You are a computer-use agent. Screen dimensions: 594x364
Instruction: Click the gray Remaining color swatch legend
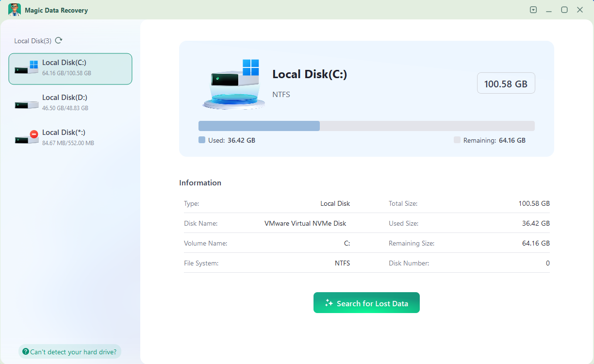(x=457, y=140)
